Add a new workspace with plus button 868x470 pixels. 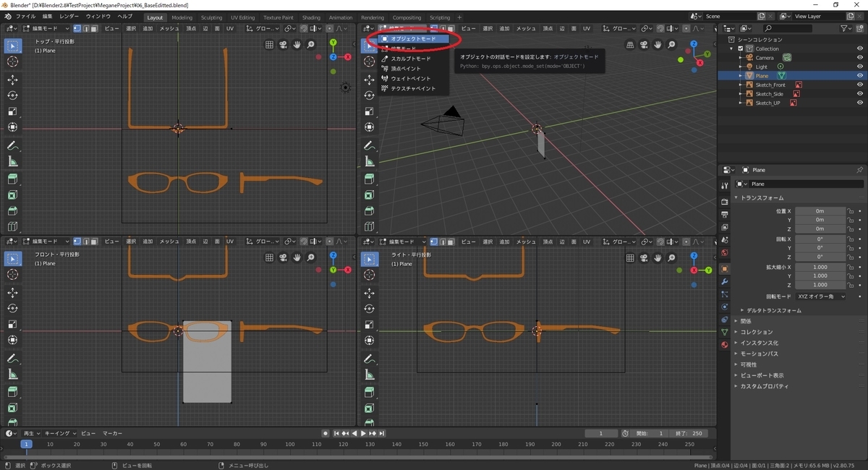[459, 17]
